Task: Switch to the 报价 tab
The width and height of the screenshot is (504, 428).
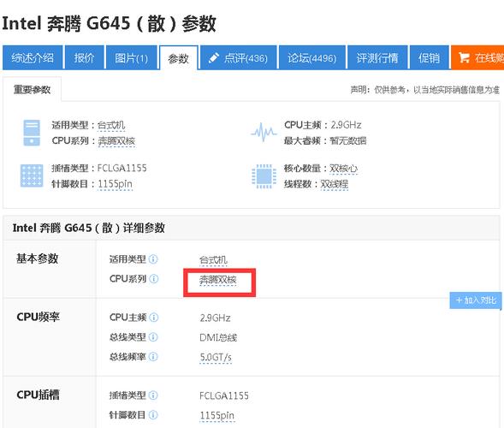Action: (84, 57)
